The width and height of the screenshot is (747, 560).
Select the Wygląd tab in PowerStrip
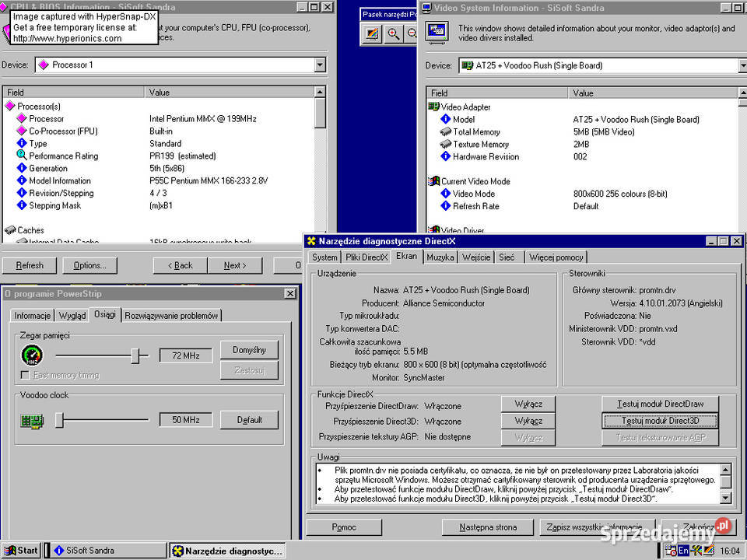coord(72,315)
